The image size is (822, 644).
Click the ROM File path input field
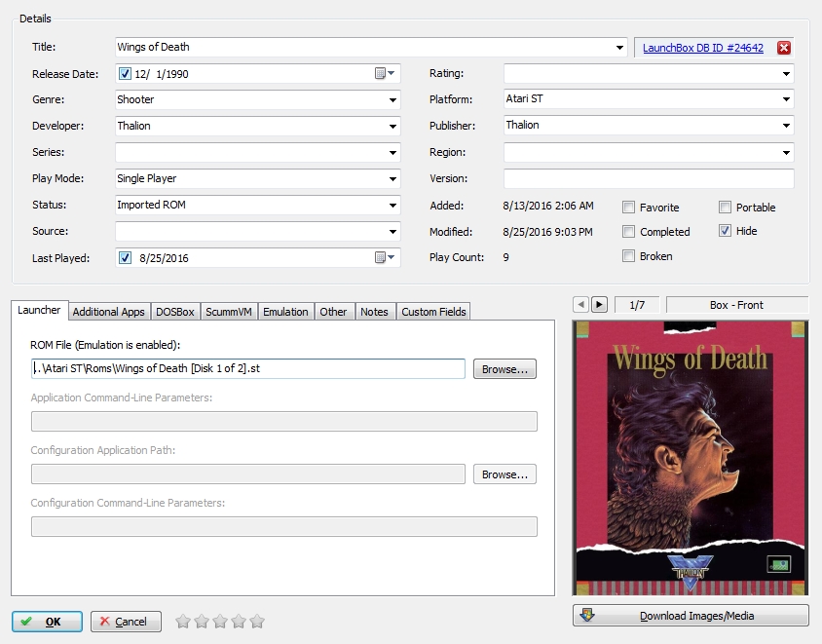[248, 368]
